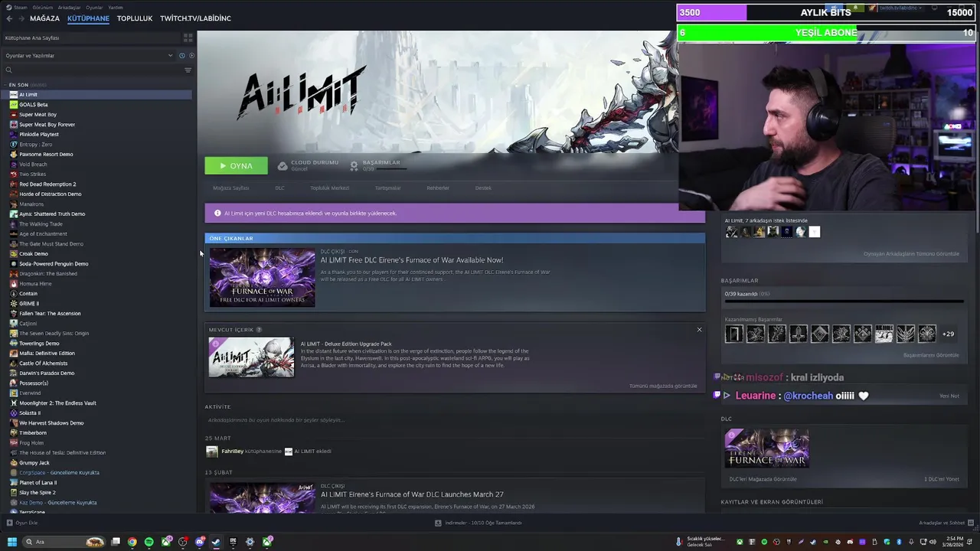
Task: Open Topluluk Merkezi link
Action: 329,187
